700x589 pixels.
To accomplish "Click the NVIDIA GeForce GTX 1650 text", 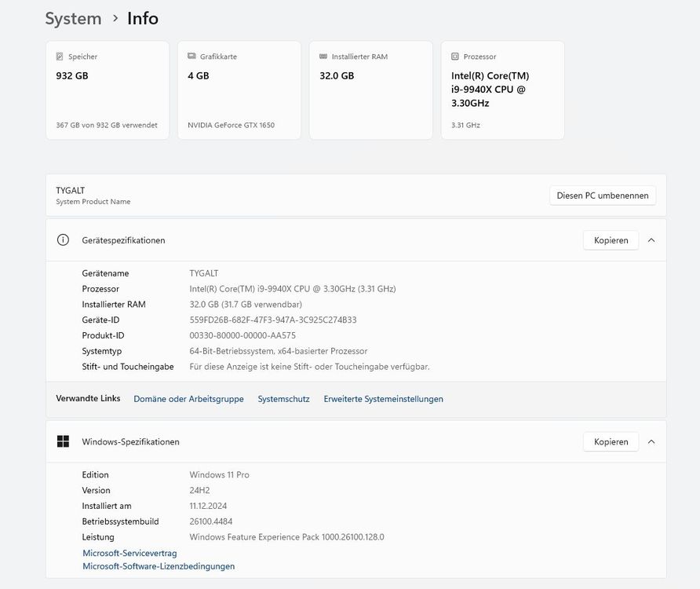I will pyautogui.click(x=231, y=125).
